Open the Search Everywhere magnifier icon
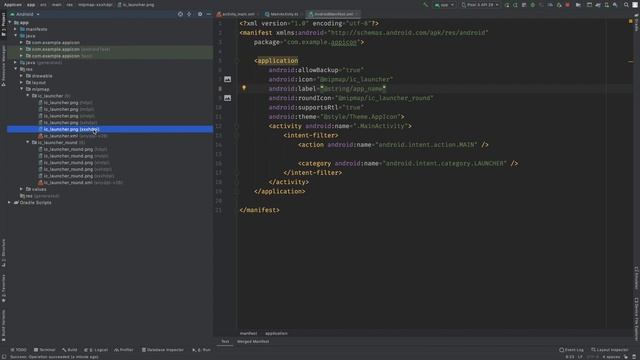This screenshot has width=640, height=360. pyautogui.click(x=626, y=5)
